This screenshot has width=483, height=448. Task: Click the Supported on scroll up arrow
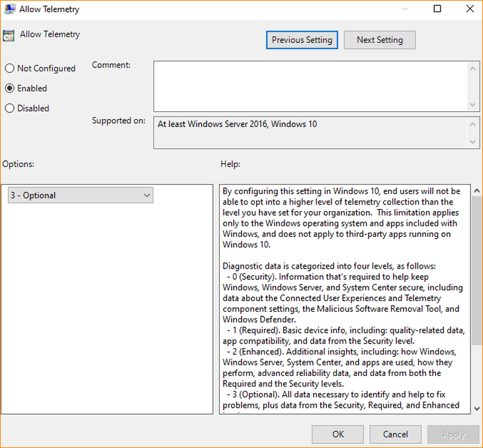click(x=472, y=124)
